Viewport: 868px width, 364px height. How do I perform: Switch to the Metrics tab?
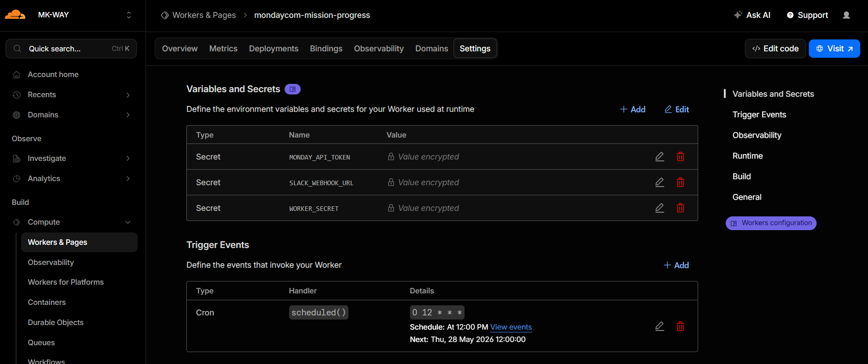224,49
